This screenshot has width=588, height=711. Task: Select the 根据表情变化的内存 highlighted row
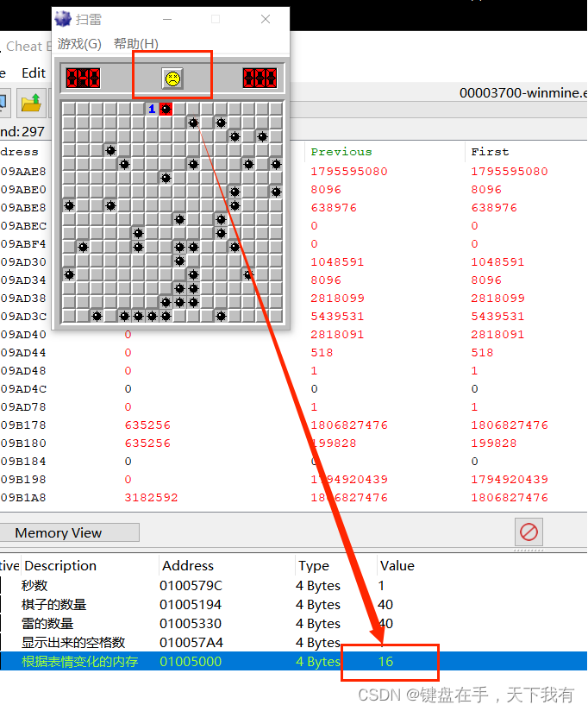[x=293, y=661]
